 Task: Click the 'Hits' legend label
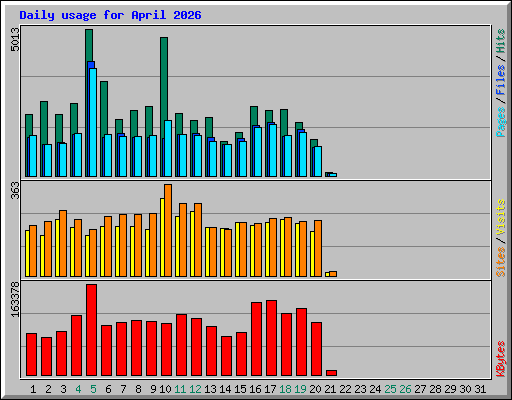click(x=500, y=41)
